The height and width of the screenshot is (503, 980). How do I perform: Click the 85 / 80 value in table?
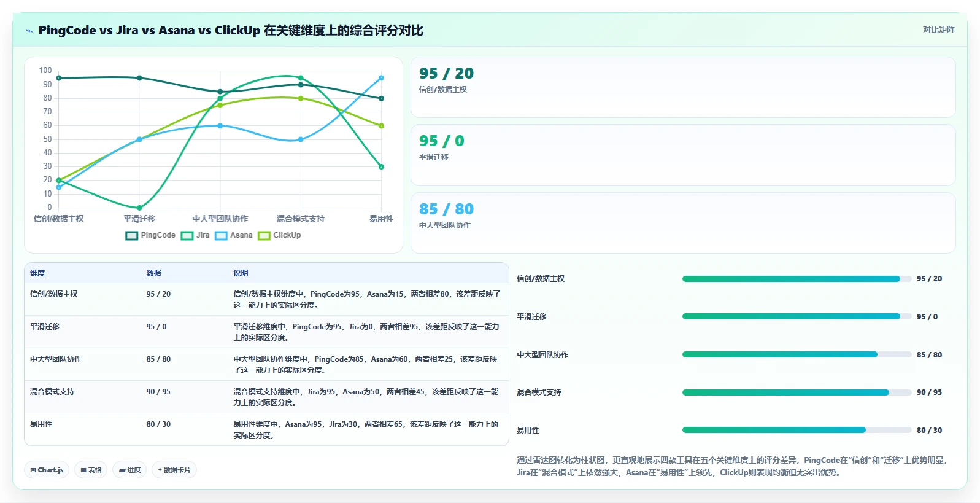158,359
